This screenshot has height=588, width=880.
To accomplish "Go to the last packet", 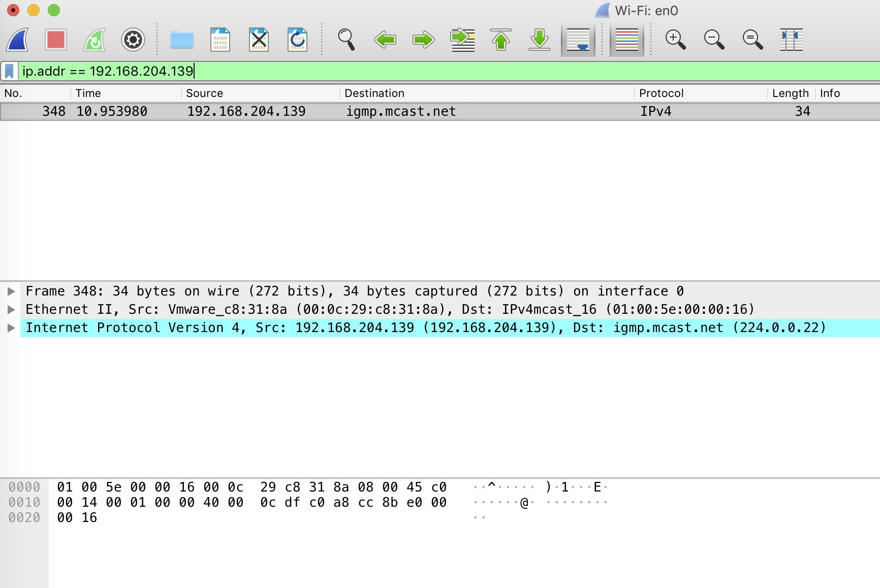I will tap(540, 40).
